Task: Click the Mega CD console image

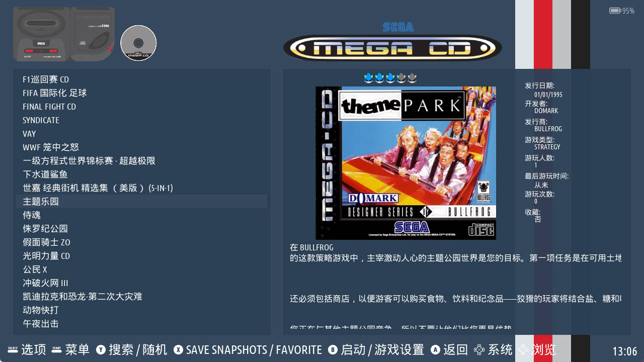Action: (x=64, y=34)
